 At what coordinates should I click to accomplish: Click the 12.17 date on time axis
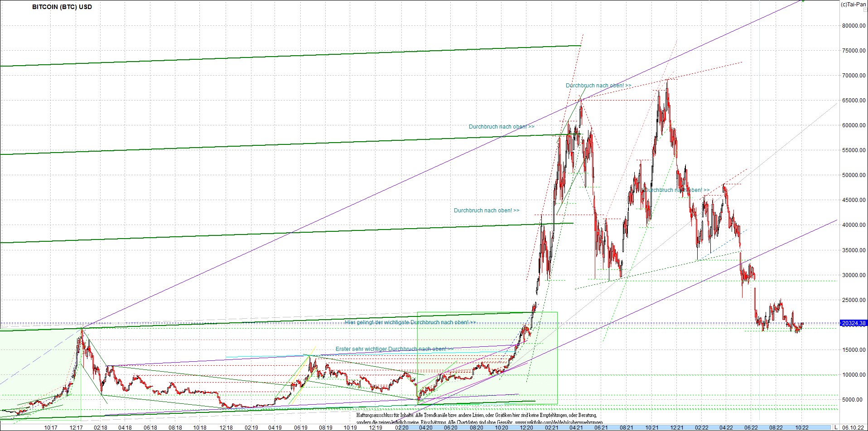[76, 428]
